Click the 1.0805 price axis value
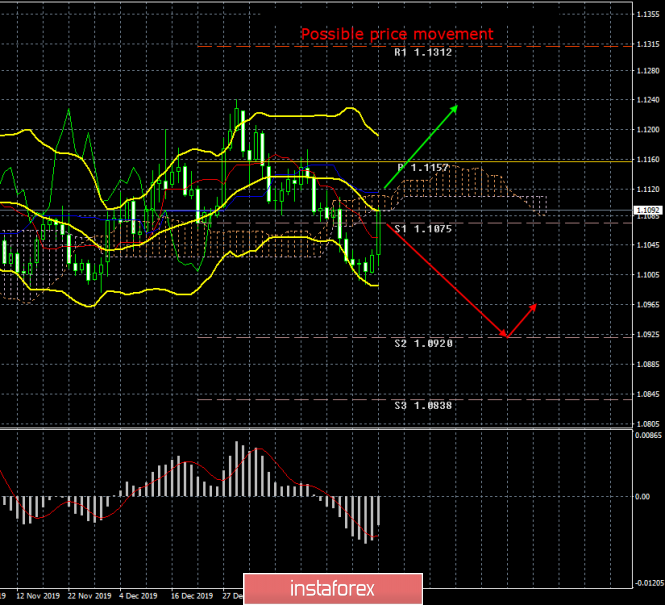The width and height of the screenshot is (665, 605). [x=648, y=424]
